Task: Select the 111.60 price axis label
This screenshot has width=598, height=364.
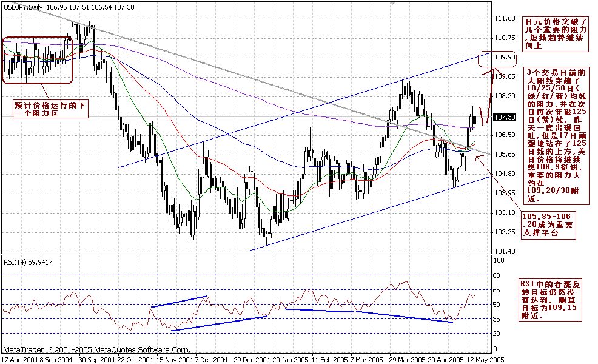Action: coord(505,18)
